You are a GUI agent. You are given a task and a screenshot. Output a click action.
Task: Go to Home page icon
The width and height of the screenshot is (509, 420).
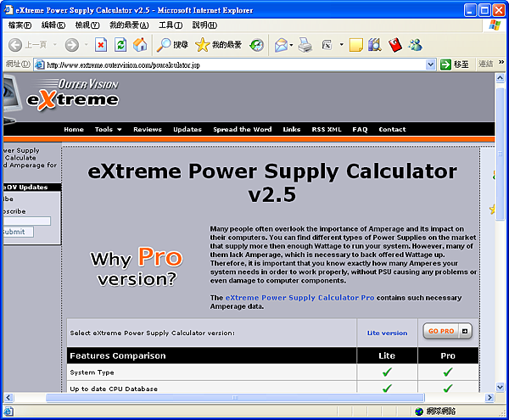pos(140,45)
